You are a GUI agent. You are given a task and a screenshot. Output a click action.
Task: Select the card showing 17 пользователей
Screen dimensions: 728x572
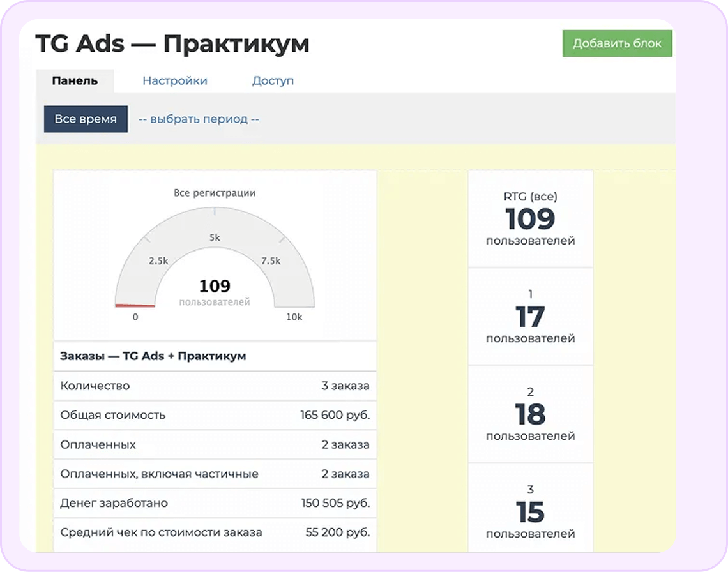tap(531, 316)
